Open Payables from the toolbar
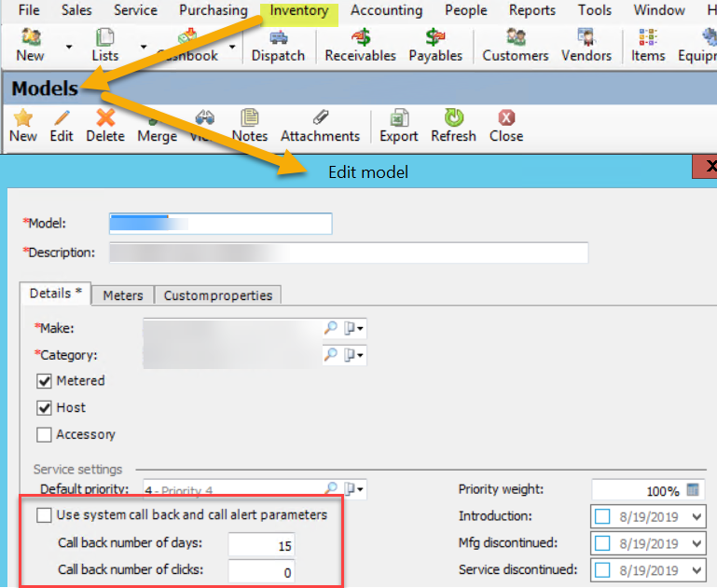 point(435,45)
